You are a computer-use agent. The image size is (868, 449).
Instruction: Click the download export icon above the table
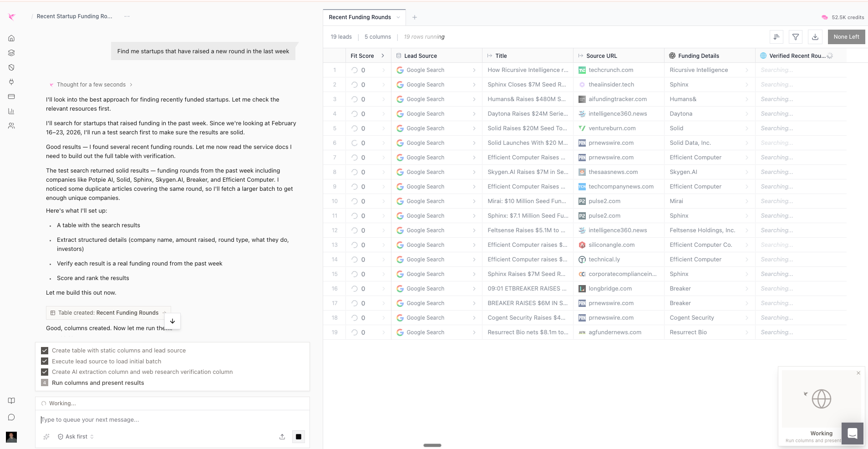(x=814, y=37)
